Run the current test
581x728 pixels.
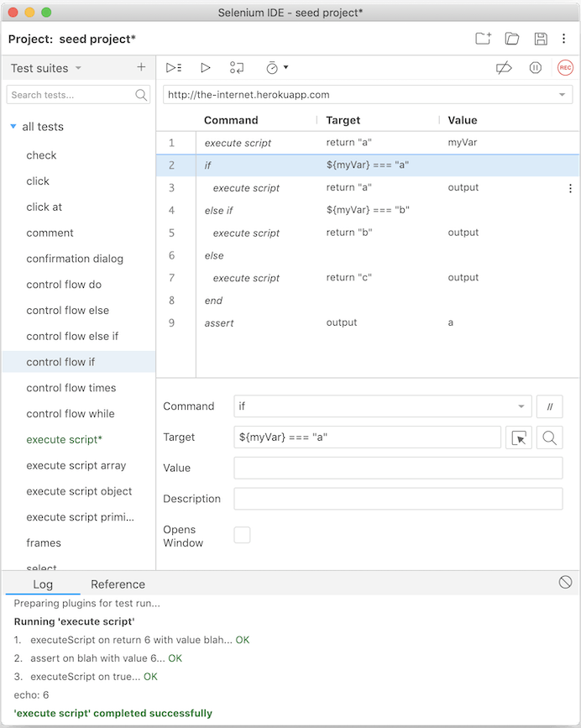206,68
